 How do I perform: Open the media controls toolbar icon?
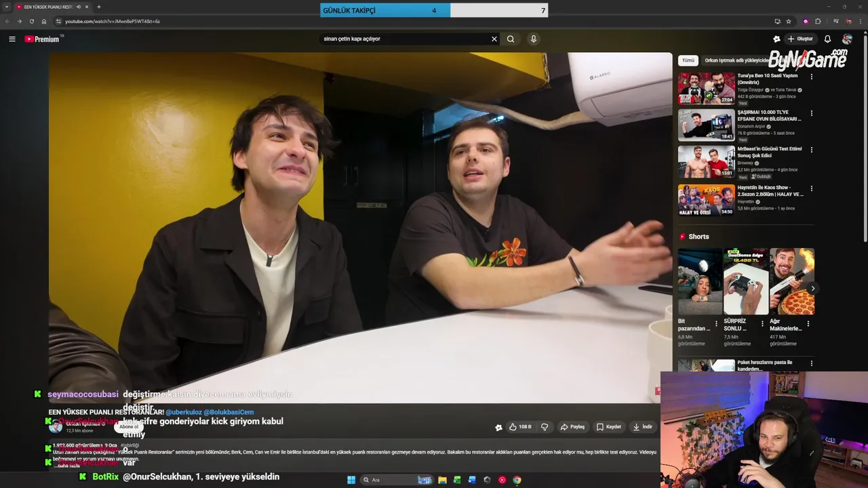[x=835, y=21]
